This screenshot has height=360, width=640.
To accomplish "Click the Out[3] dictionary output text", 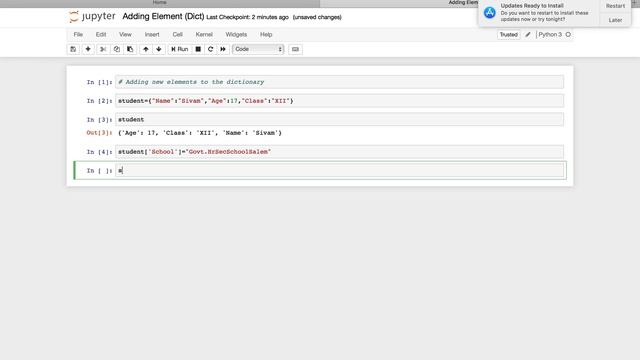I will pyautogui.click(x=200, y=133).
